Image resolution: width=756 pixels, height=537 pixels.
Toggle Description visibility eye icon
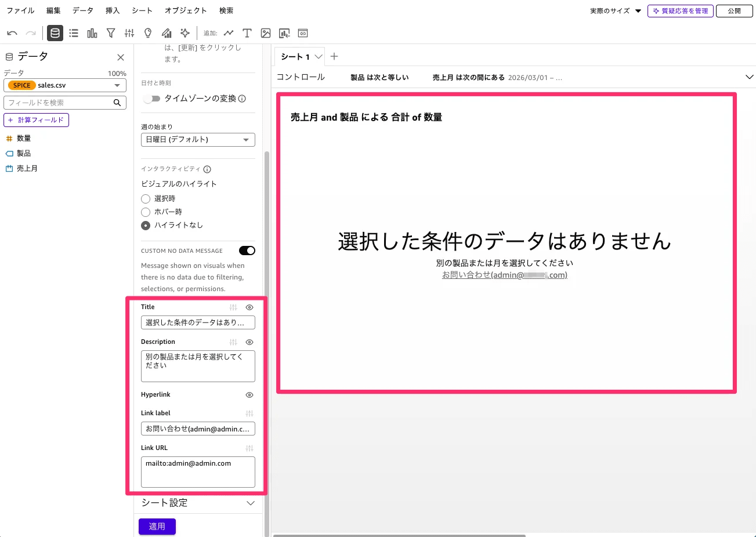click(x=249, y=342)
